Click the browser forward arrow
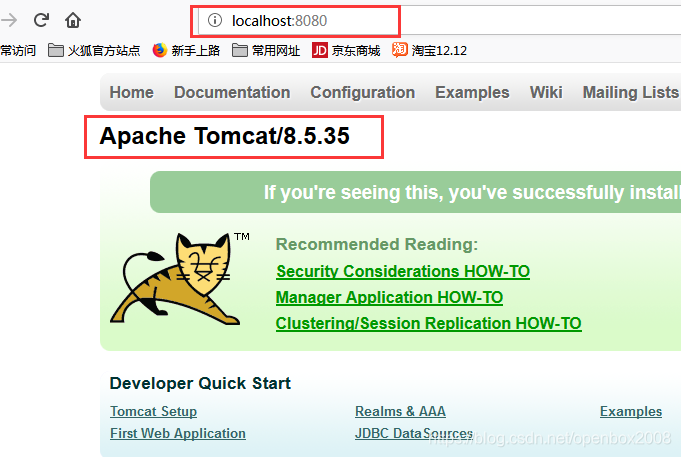The width and height of the screenshot is (681, 457). point(9,20)
